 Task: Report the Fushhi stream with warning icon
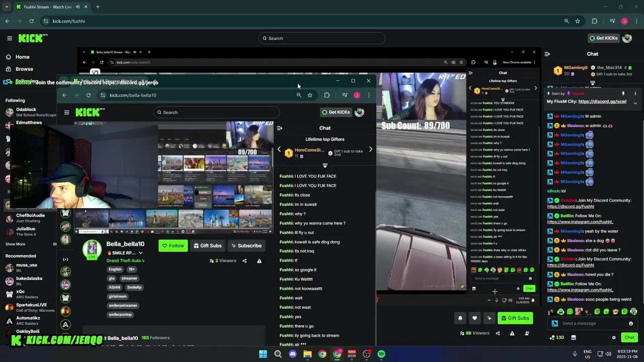click(x=512, y=333)
